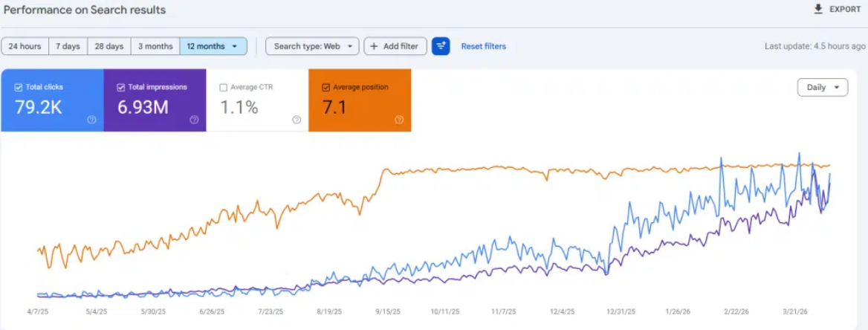
Task: Select the 3 months range tab
Action: [x=155, y=47]
